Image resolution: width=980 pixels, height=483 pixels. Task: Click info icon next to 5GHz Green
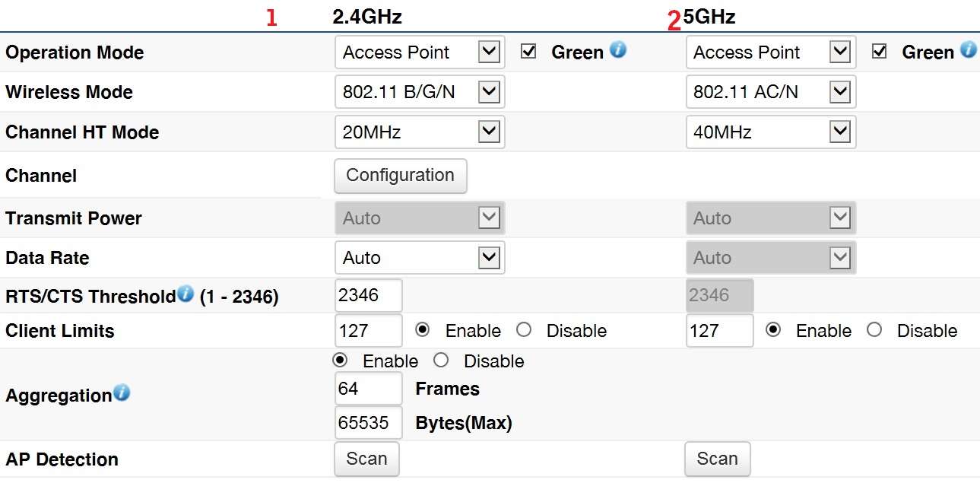[x=968, y=50]
